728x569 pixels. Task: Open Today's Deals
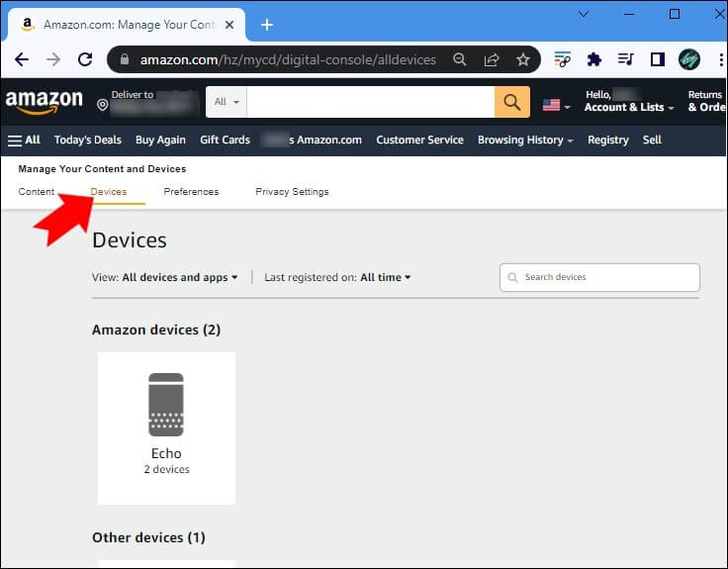88,141
